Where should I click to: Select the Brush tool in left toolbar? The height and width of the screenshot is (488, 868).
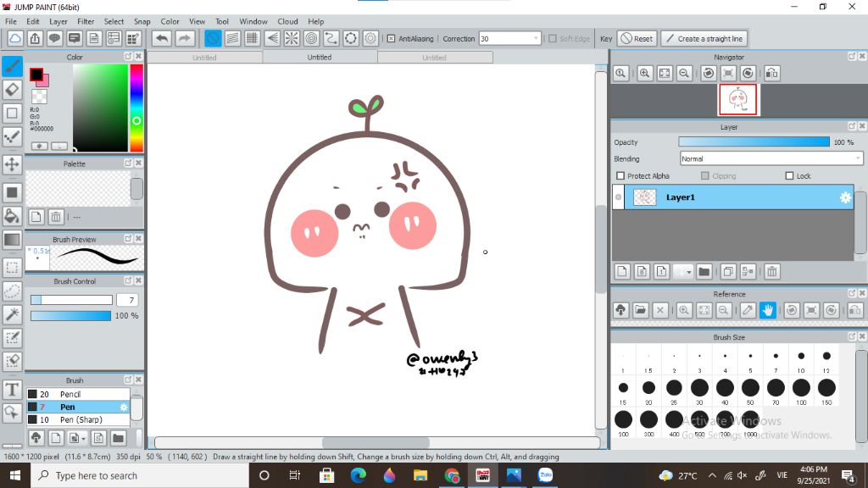pyautogui.click(x=12, y=66)
